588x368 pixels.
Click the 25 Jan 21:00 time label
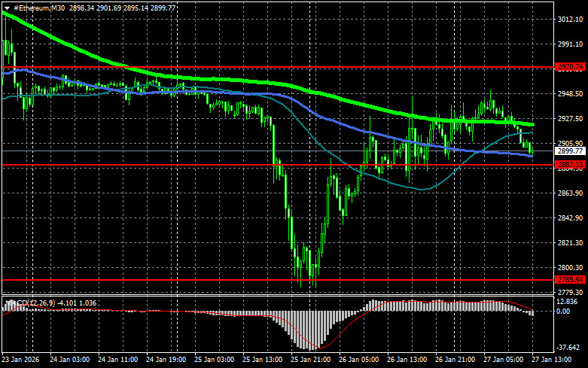click(x=310, y=360)
